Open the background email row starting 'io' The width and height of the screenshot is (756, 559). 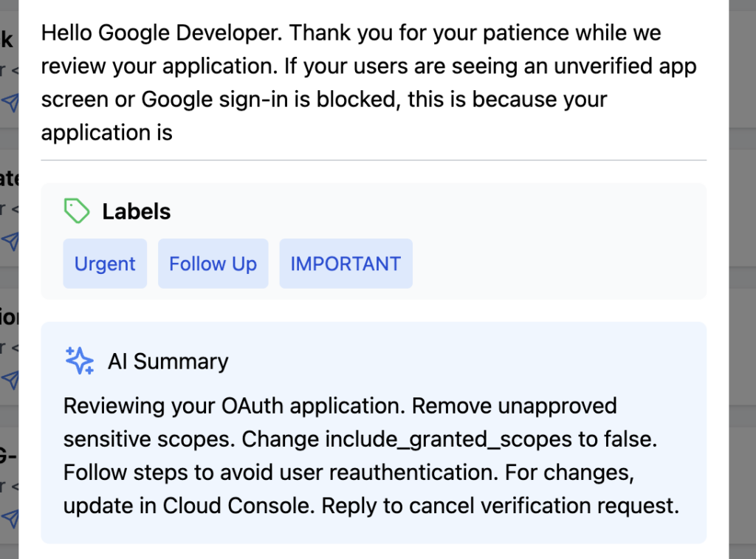tap(9, 346)
